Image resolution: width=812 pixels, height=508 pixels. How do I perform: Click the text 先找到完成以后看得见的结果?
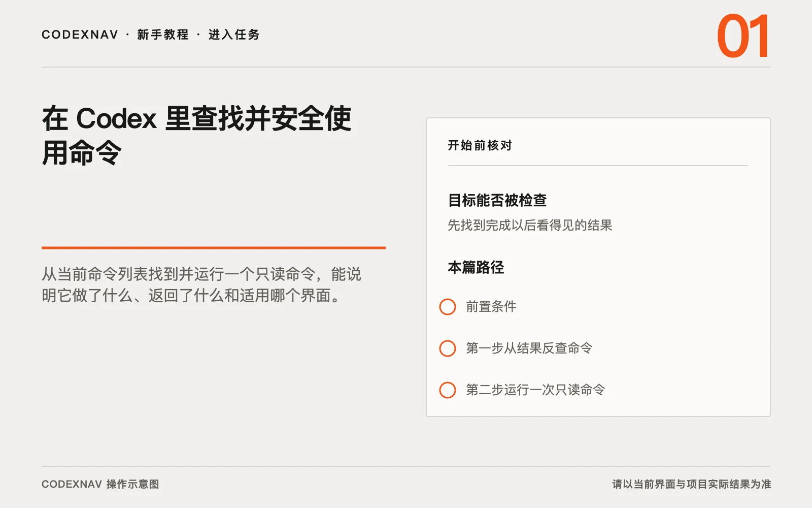pos(530,225)
